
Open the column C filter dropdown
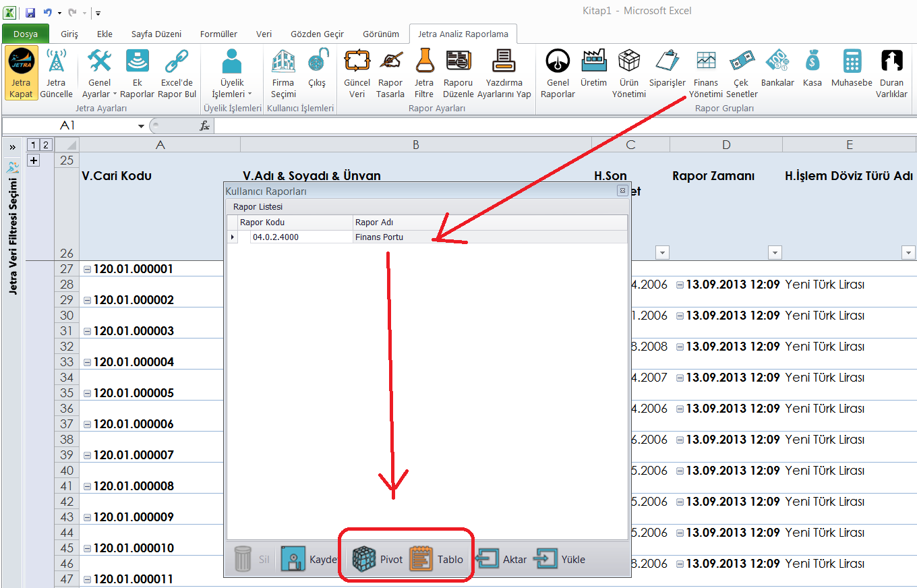pyautogui.click(x=662, y=253)
